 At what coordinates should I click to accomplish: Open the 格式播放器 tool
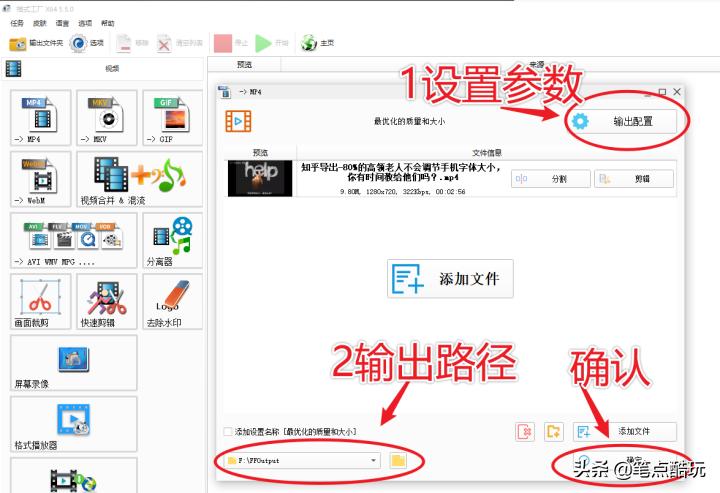click(x=74, y=424)
